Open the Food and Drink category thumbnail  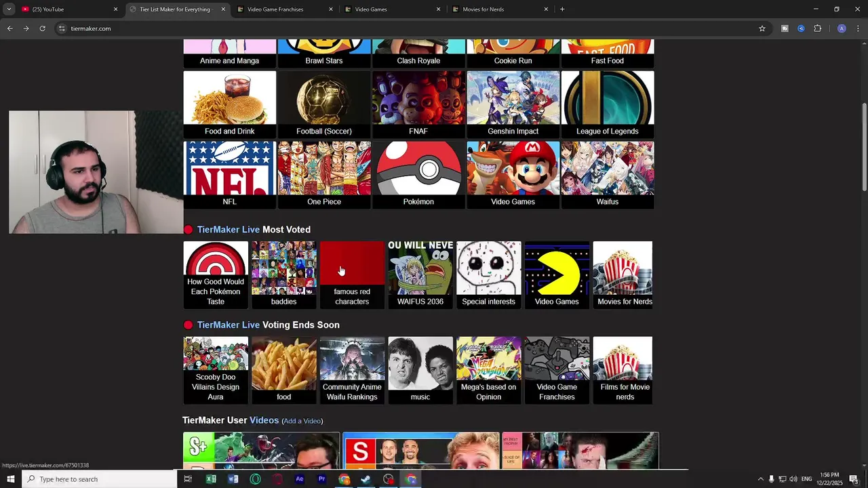(229, 104)
